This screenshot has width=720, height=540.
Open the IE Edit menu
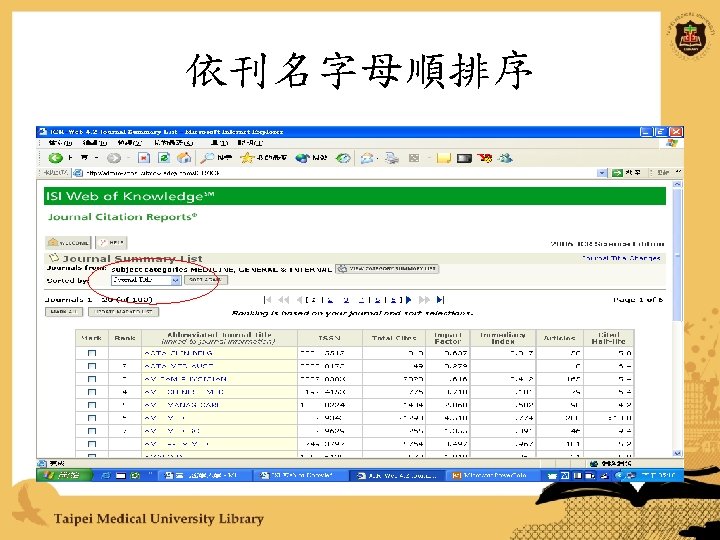tap(96, 143)
